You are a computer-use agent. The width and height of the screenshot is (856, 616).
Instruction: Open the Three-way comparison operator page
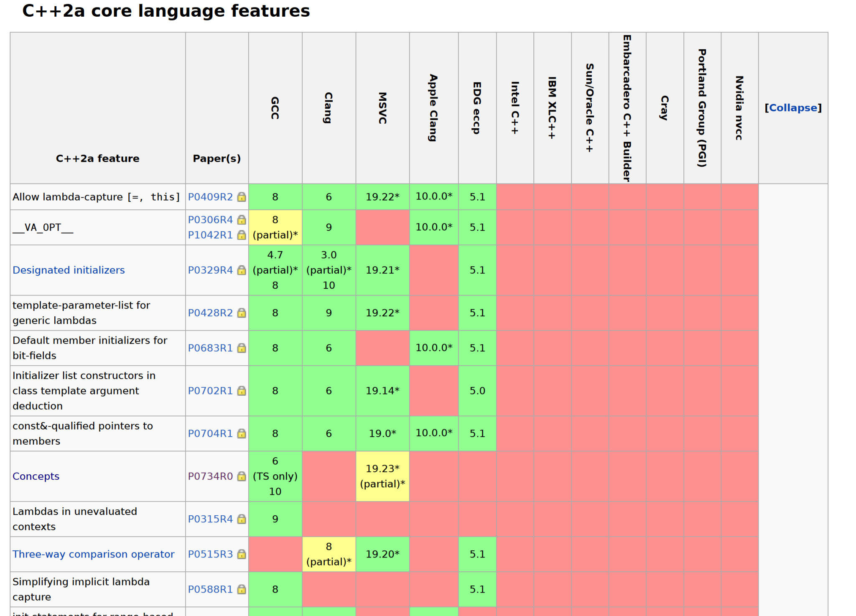tap(93, 554)
